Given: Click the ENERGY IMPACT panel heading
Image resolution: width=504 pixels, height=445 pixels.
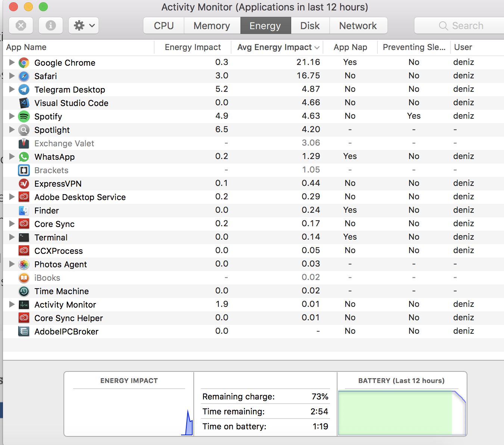Looking at the screenshot, I should click(129, 381).
